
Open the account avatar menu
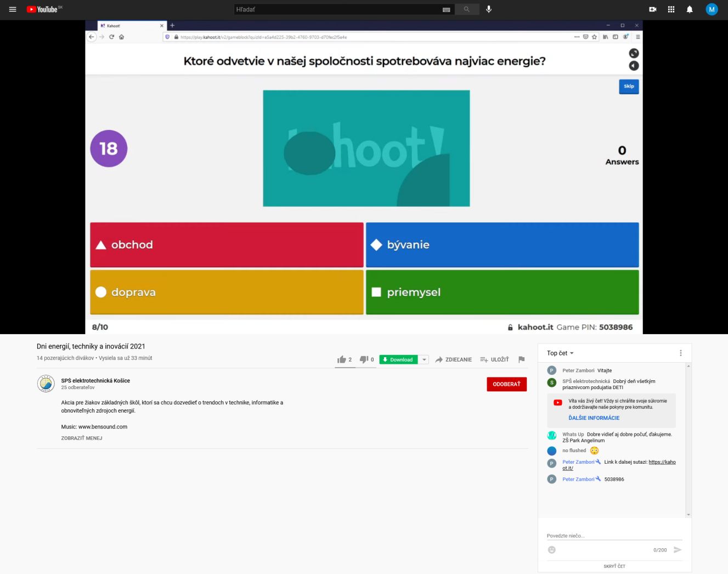(x=712, y=9)
